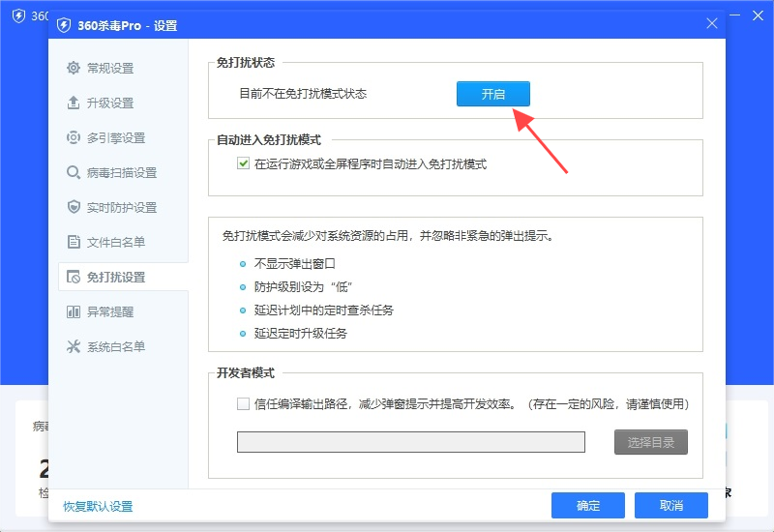
Task: Click the 自动进入免打扰模式 group heading
Action: (x=269, y=140)
